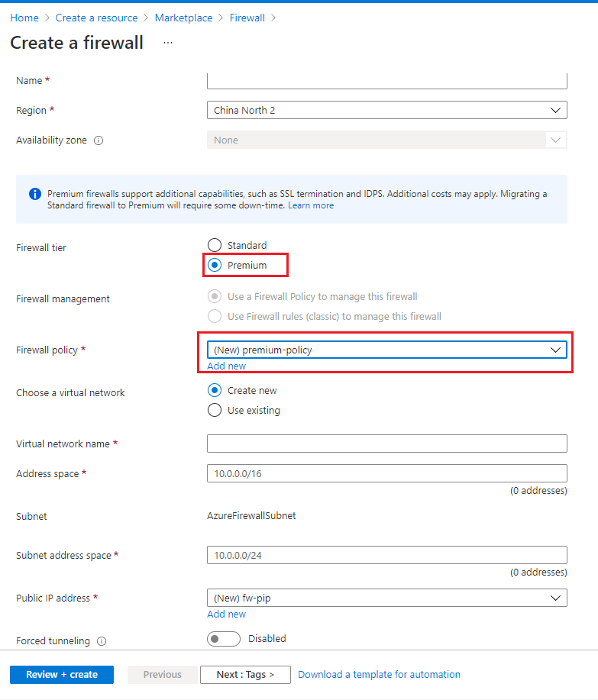This screenshot has height=700, width=598.
Task: Select Create new virtual network option
Action: pos(215,391)
